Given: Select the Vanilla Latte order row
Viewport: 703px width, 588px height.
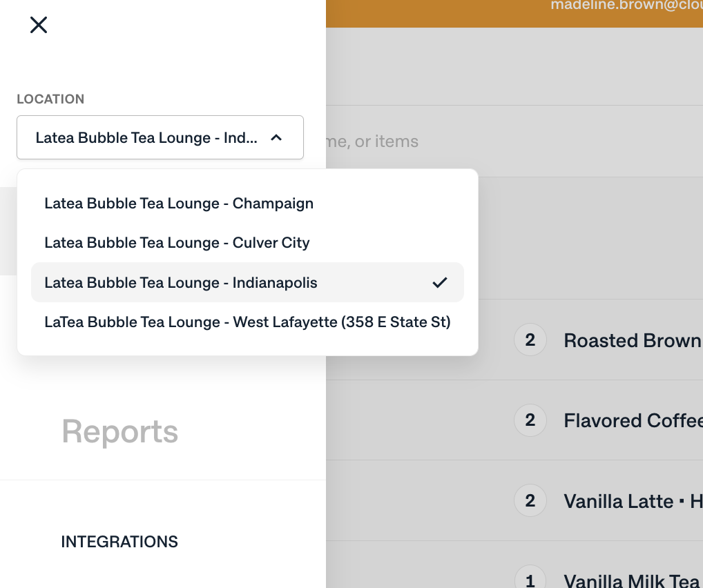Looking at the screenshot, I should pyautogui.click(x=632, y=501).
